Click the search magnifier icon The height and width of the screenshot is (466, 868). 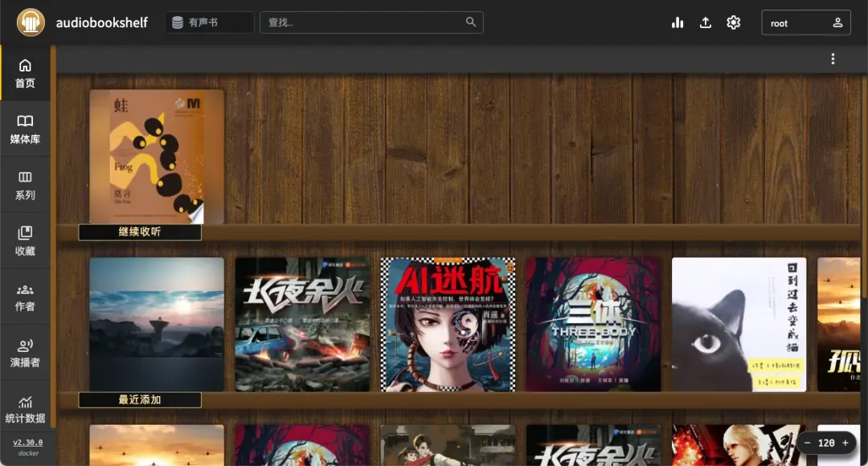[x=471, y=22]
